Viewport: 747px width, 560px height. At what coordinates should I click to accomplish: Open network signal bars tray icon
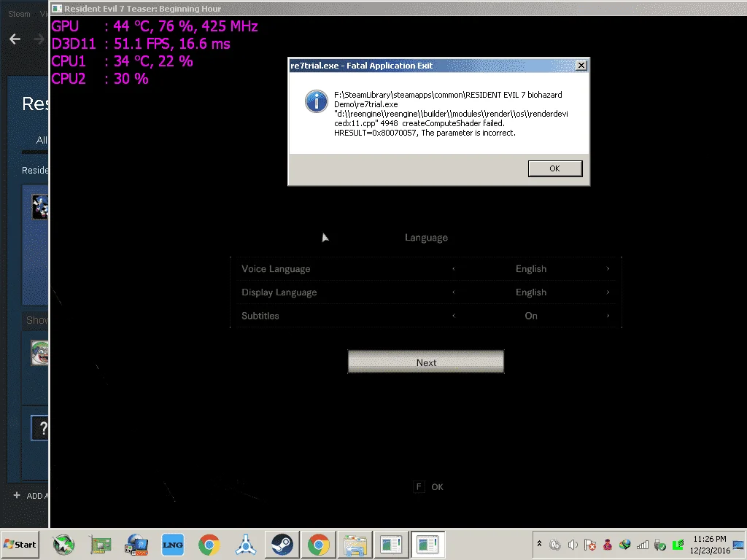point(642,544)
